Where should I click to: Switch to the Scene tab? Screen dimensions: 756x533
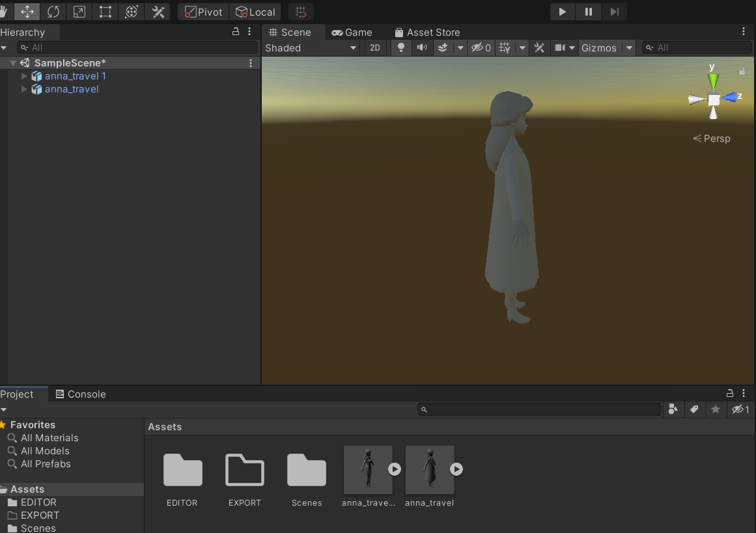pos(290,33)
